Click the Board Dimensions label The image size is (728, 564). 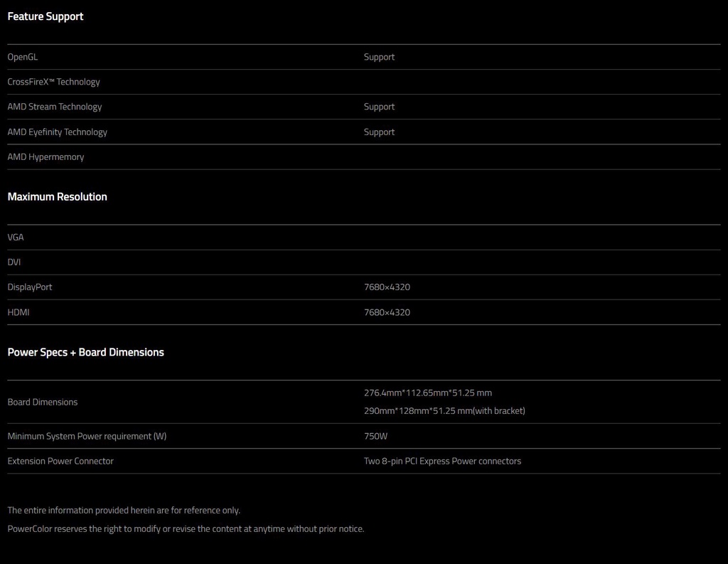click(42, 402)
